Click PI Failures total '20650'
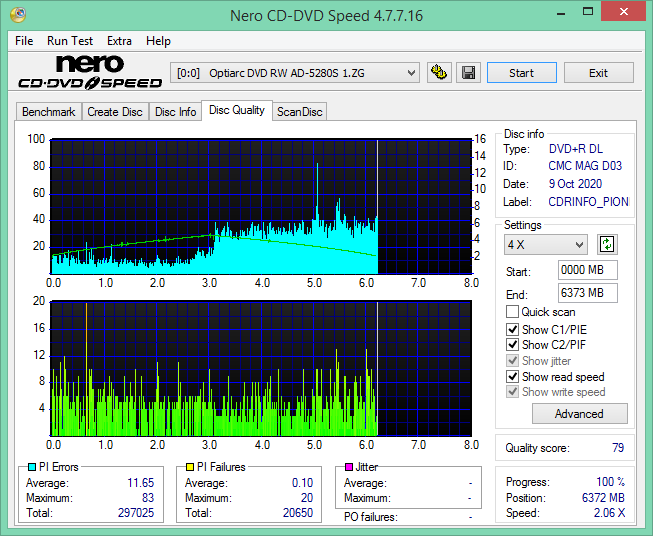The height and width of the screenshot is (536, 653). pos(298,512)
